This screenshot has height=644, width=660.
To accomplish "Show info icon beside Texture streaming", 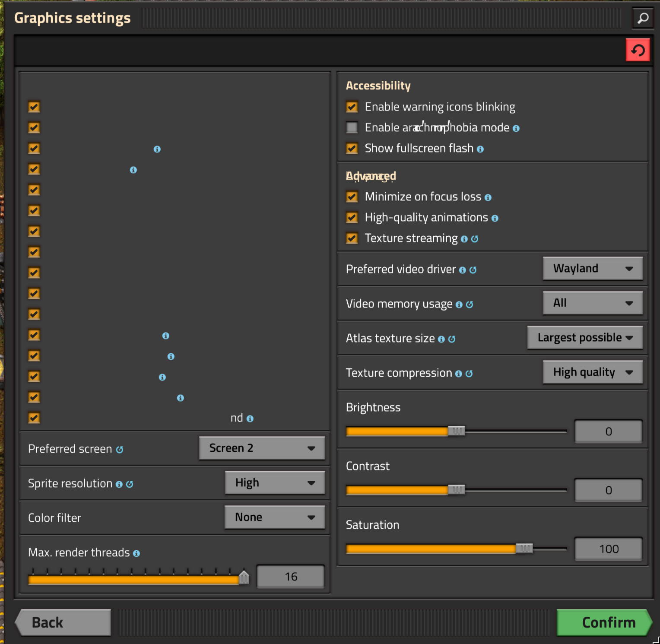I will click(464, 239).
